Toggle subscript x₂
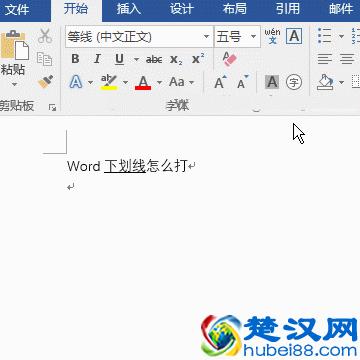 click(176, 60)
